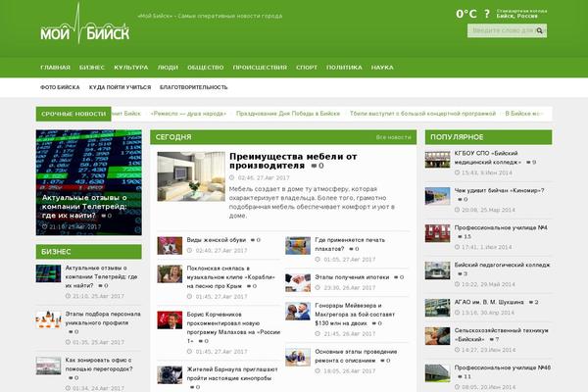Open Борис Корчевников article

(x=233, y=327)
